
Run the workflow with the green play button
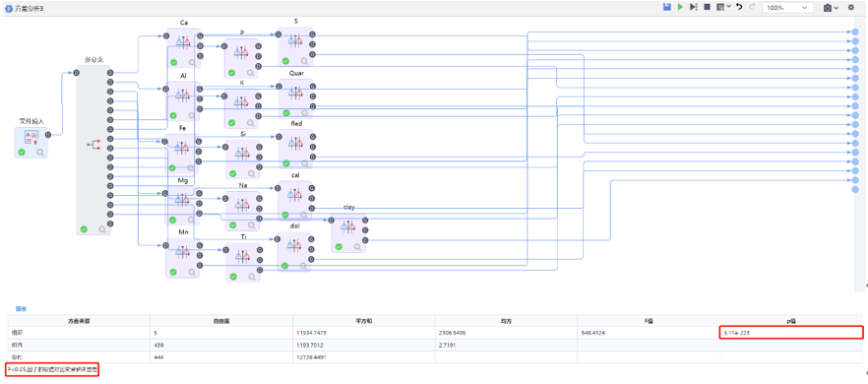click(x=680, y=7)
